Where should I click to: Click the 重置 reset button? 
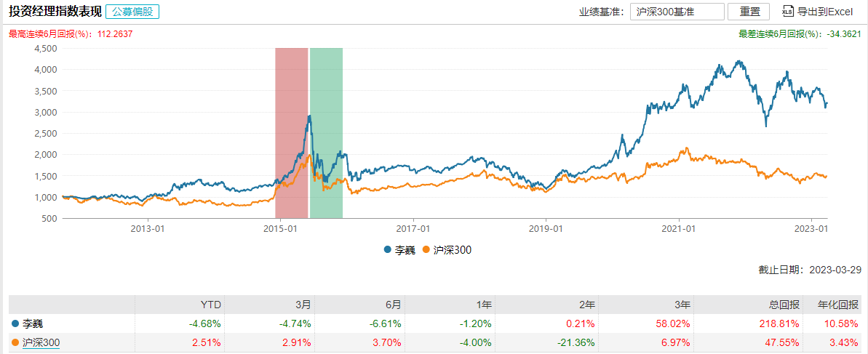(749, 11)
